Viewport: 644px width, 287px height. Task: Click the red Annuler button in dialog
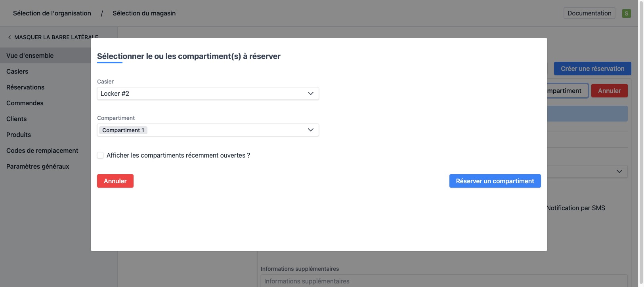pyautogui.click(x=115, y=181)
